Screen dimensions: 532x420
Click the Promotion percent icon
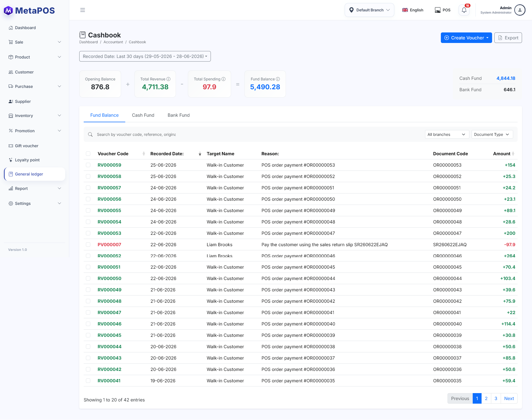(x=11, y=131)
